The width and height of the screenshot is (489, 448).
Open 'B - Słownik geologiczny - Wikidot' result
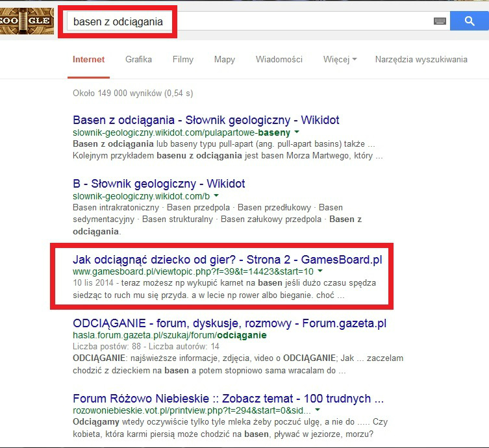coord(158,184)
